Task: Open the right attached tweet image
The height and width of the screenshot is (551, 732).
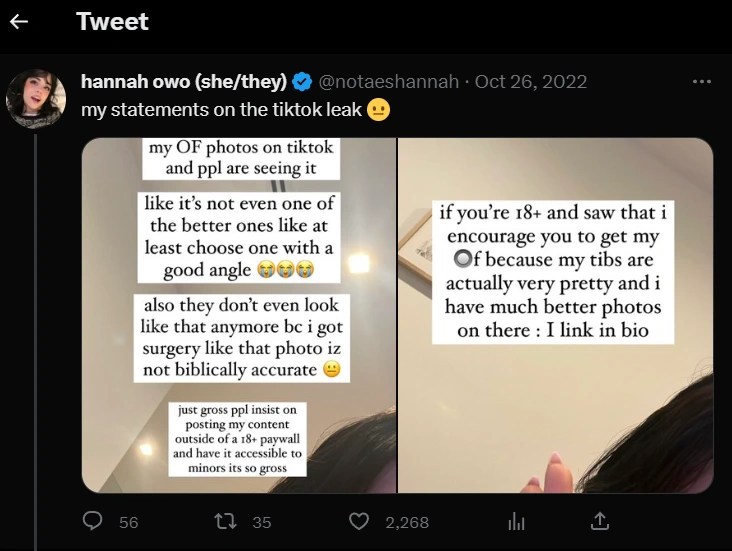Action: (556, 315)
